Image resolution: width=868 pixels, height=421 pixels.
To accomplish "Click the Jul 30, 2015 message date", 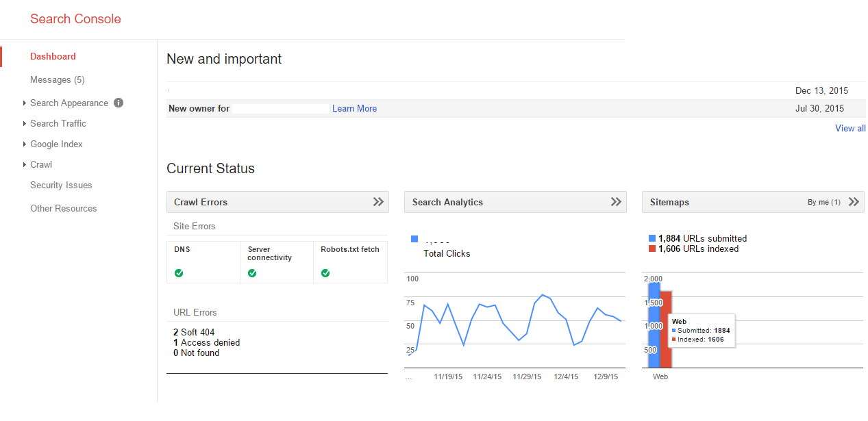I will (820, 108).
